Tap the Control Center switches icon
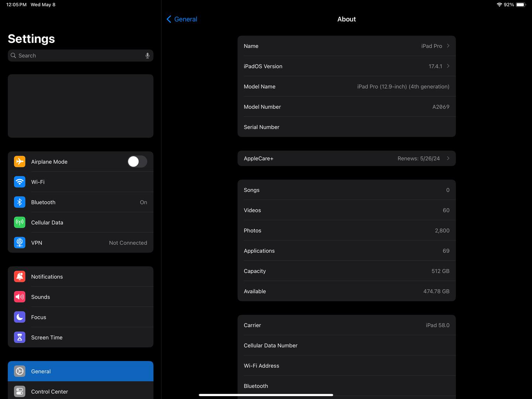 (20, 392)
